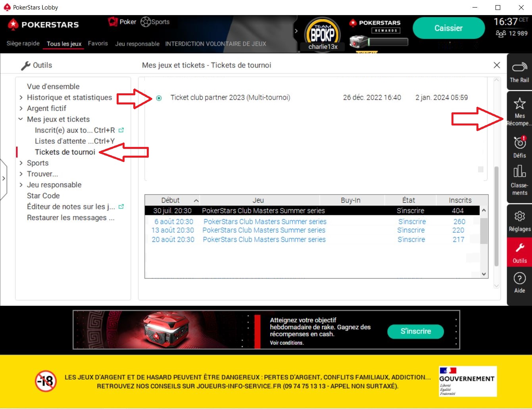Open Siège rapide tab
This screenshot has height=409, width=532.
pos(23,43)
